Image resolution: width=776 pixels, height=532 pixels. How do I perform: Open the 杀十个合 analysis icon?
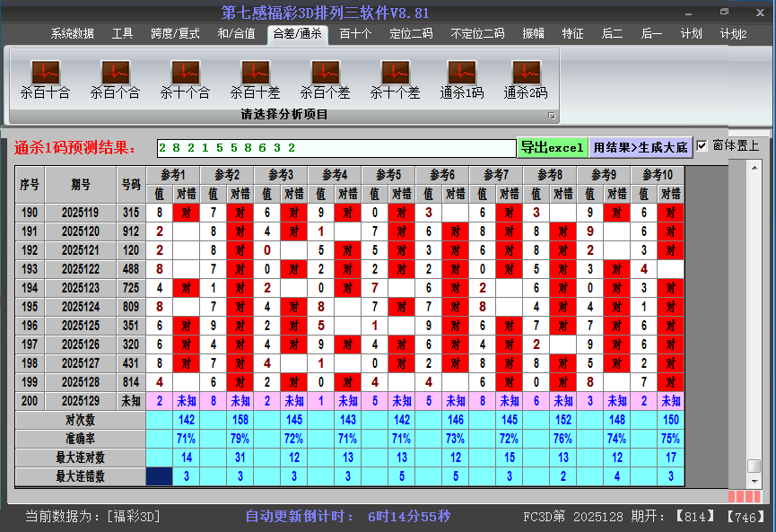185,79
